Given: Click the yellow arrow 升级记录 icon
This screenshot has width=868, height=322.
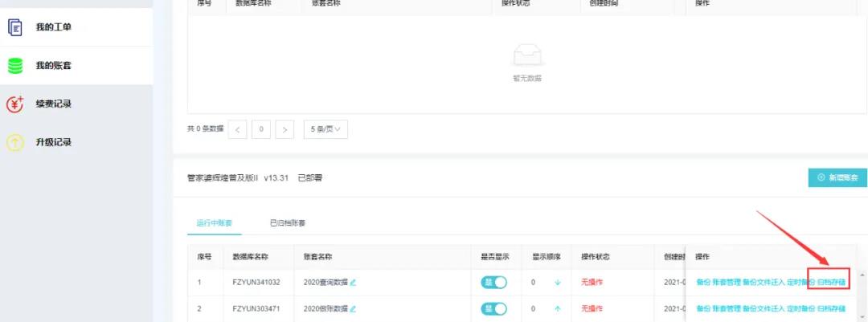Looking at the screenshot, I should pos(14,142).
